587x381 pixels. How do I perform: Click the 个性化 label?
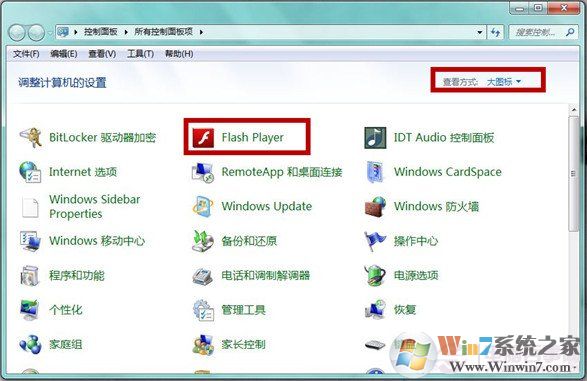click(66, 310)
